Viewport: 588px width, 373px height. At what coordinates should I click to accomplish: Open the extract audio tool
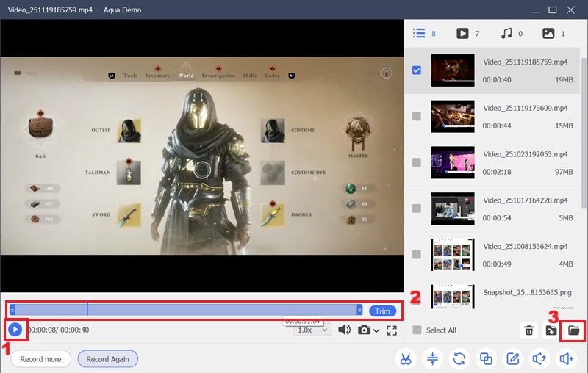click(x=539, y=359)
